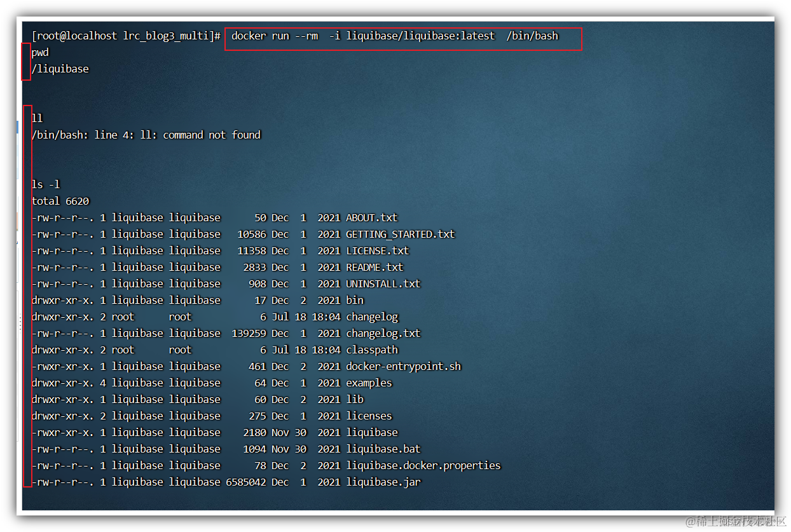Screen dimensions: 791x532
Task: Click the 'total 6620' line
Action: point(60,201)
